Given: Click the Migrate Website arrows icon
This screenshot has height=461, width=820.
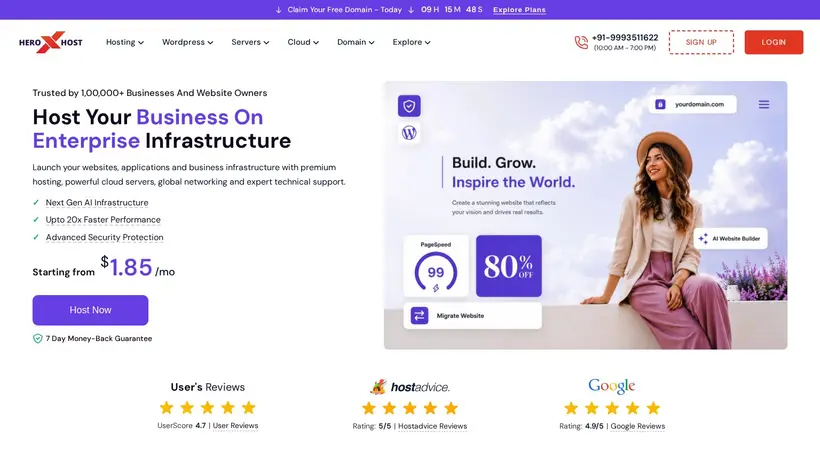Looking at the screenshot, I should point(419,316).
